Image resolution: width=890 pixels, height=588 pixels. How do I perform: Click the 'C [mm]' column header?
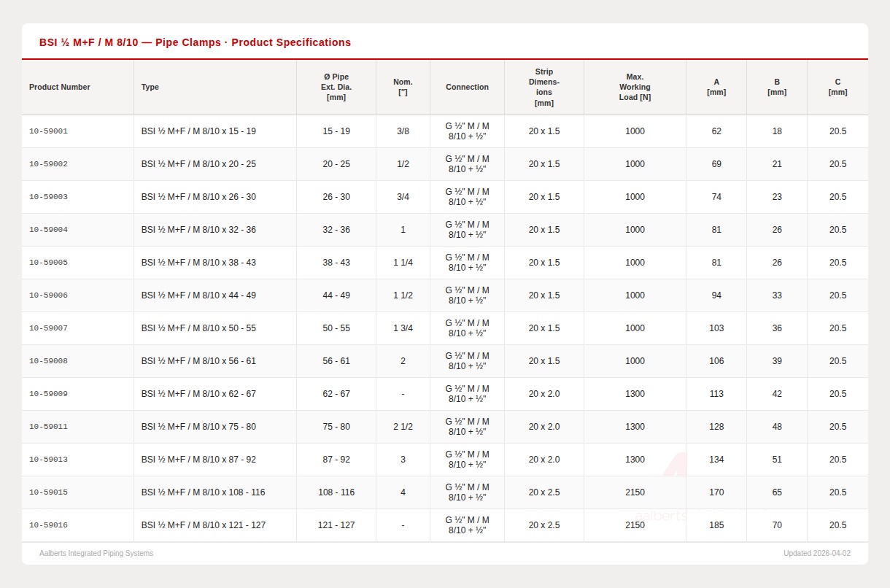pos(837,87)
